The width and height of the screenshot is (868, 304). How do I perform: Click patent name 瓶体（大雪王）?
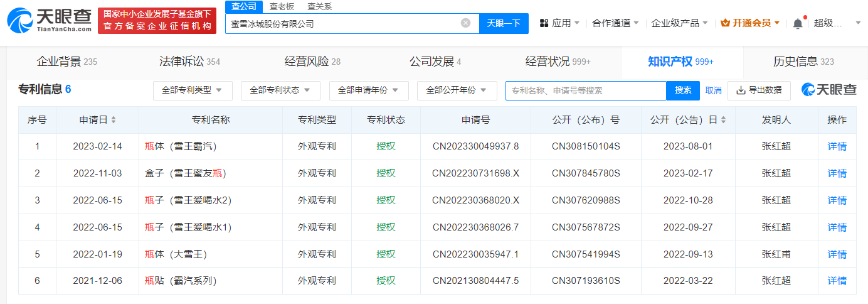point(176,254)
